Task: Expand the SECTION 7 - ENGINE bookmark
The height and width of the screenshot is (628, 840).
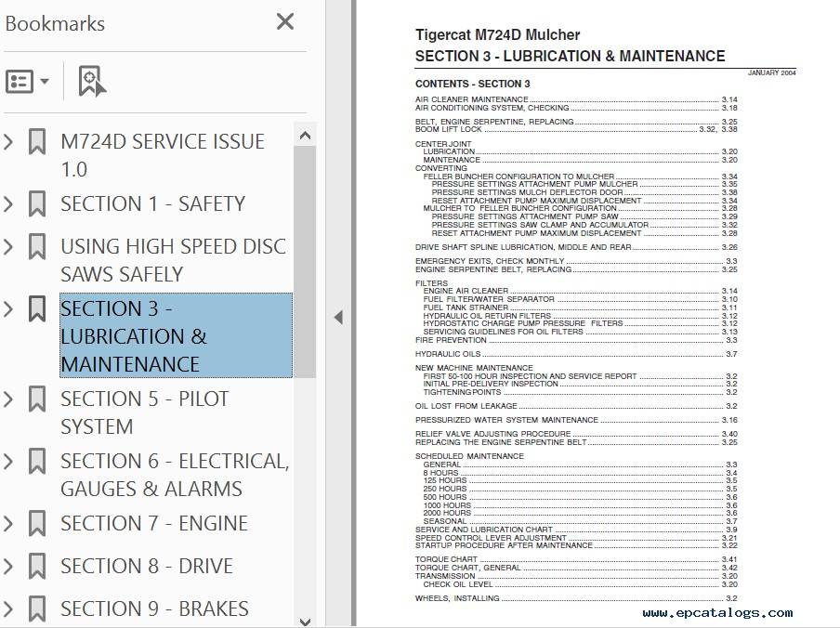Action: [8, 524]
